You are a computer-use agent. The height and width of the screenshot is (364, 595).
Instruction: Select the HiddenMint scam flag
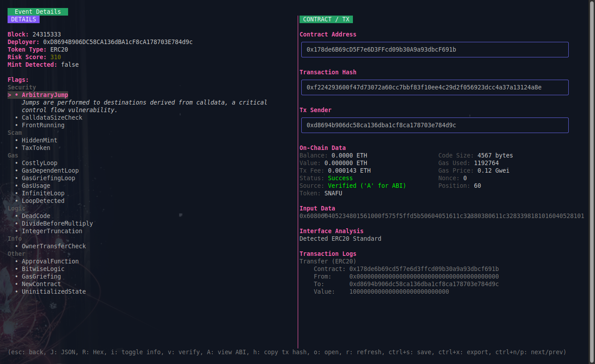(x=39, y=140)
